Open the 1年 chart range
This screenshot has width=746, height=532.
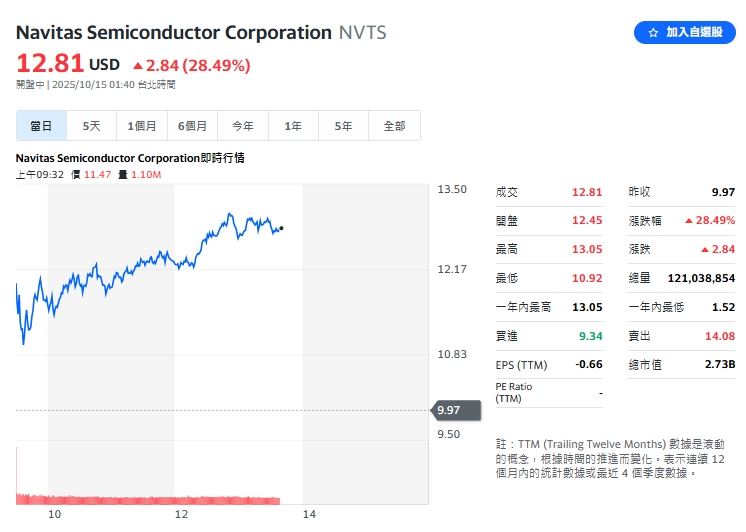[293, 126]
